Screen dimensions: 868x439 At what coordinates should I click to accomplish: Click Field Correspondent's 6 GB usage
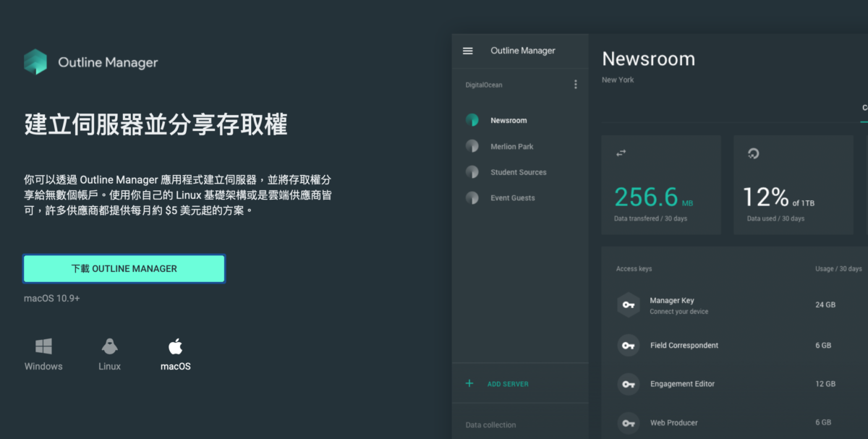[823, 345]
